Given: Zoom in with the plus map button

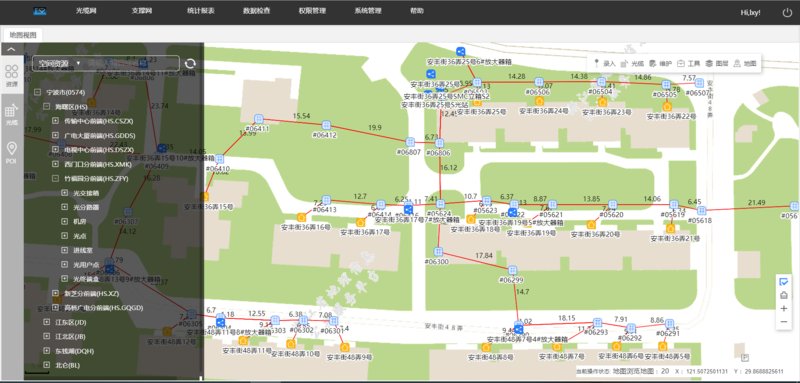Looking at the screenshot, I should pos(784,309).
